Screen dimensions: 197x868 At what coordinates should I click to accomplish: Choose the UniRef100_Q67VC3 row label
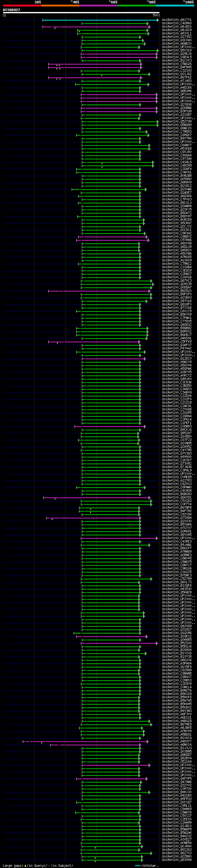pyautogui.click(x=176, y=281)
